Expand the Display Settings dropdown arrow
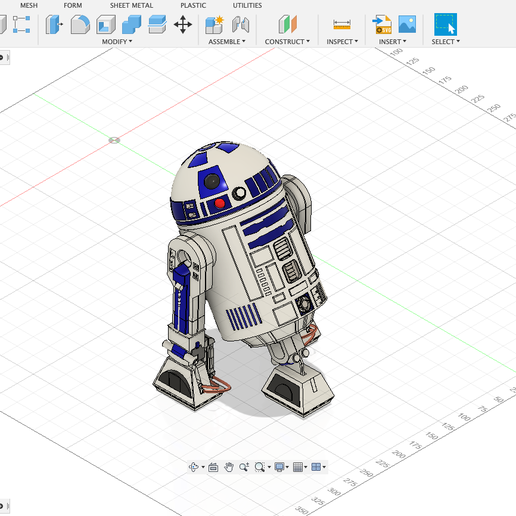516x516 pixels. click(287, 467)
